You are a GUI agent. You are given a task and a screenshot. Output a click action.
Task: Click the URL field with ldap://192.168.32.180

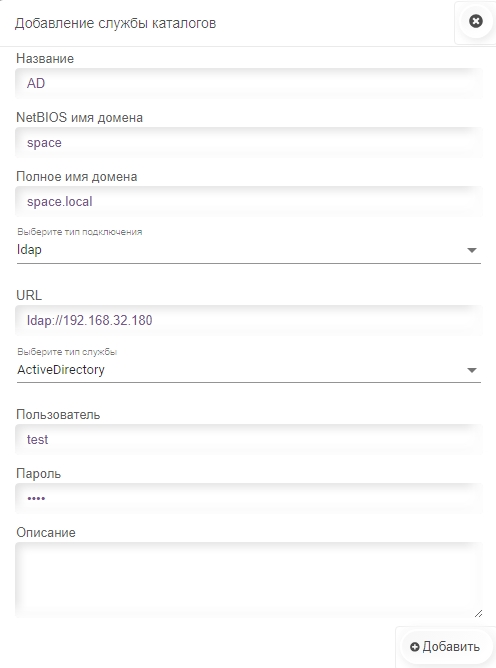click(x=249, y=320)
